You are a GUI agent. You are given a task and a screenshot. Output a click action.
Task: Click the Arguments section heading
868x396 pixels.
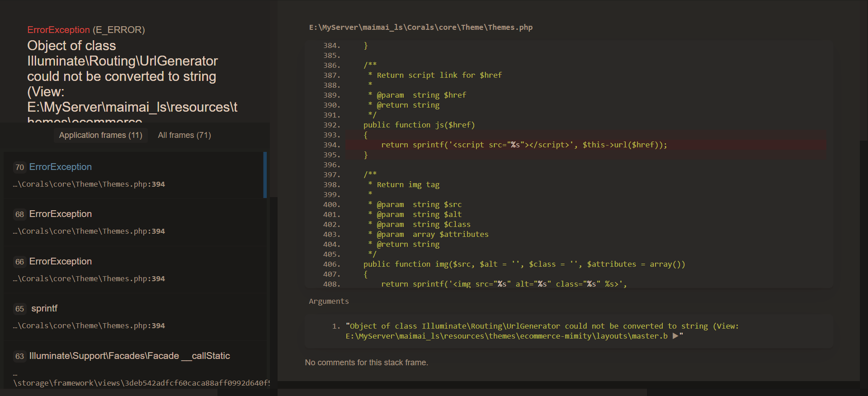(x=329, y=301)
